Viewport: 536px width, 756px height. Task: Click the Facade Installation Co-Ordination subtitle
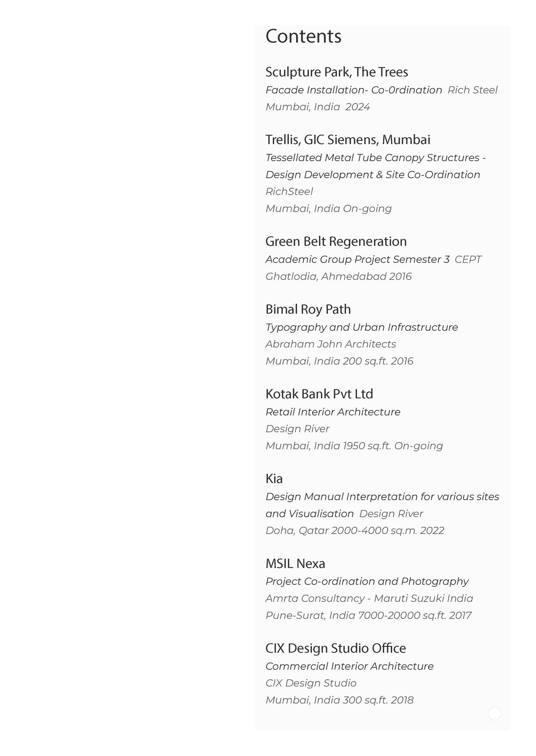[x=354, y=90]
